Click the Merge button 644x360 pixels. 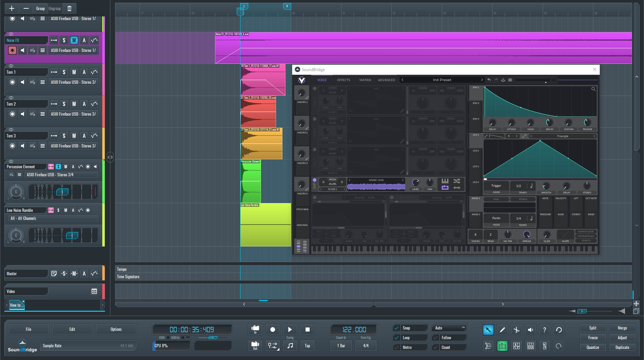(622, 328)
